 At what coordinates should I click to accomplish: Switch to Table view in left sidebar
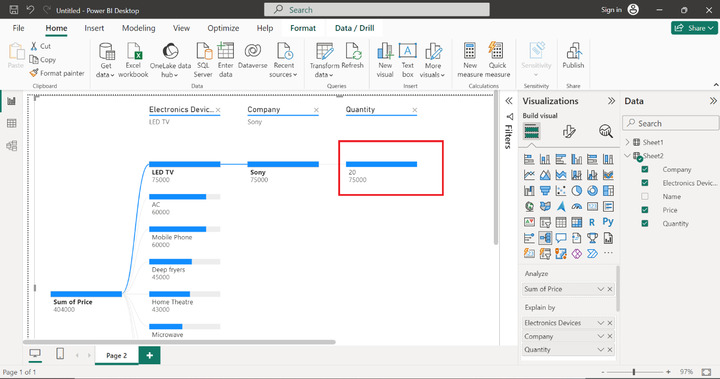click(x=12, y=124)
